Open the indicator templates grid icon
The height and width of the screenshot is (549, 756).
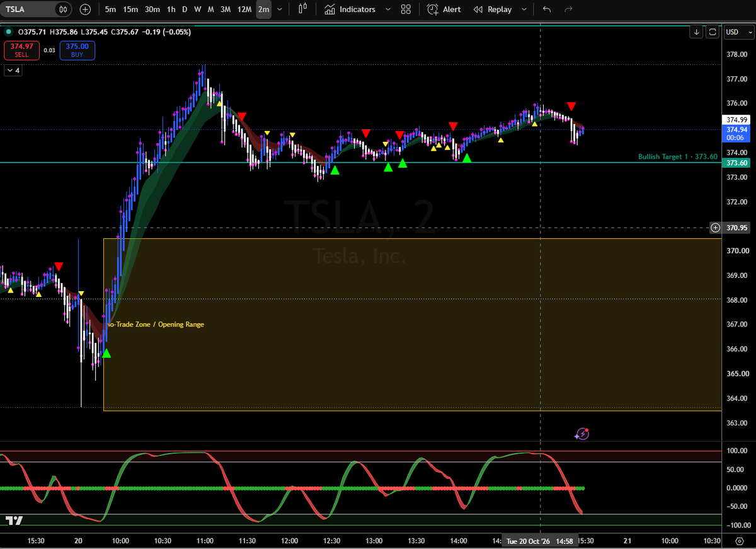[406, 9]
